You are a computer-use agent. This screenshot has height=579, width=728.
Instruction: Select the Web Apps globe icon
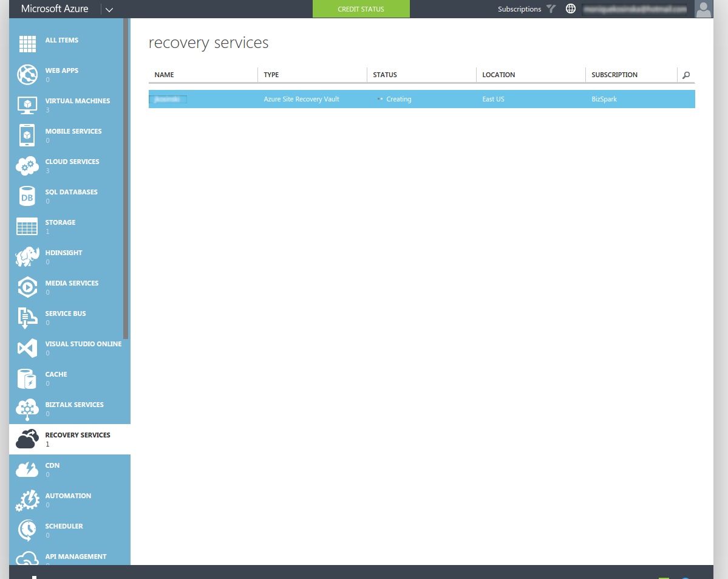(x=27, y=75)
